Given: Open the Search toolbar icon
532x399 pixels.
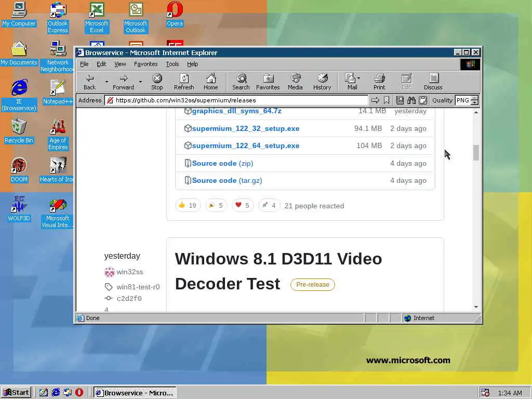Looking at the screenshot, I should [x=241, y=82].
